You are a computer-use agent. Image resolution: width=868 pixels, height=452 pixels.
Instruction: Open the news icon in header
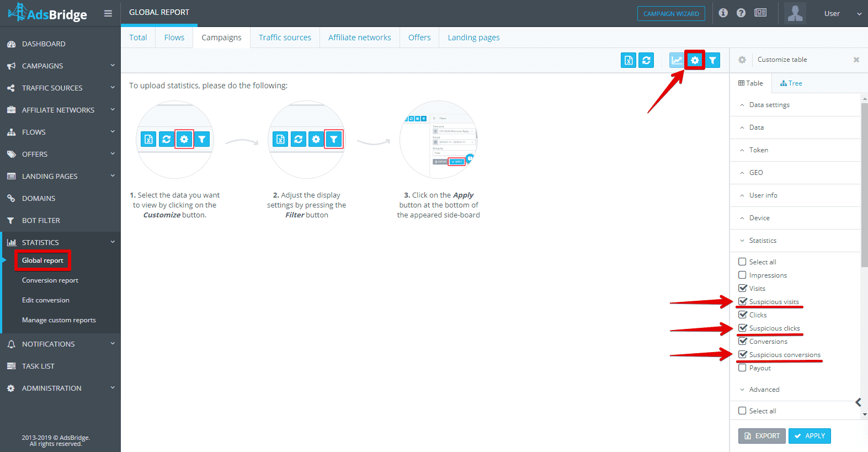point(760,13)
